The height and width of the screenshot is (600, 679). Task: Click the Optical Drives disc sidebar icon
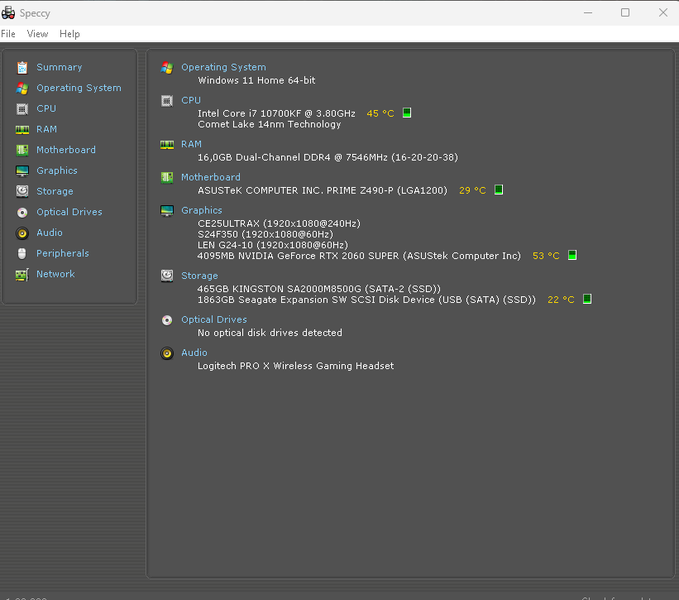(x=22, y=213)
